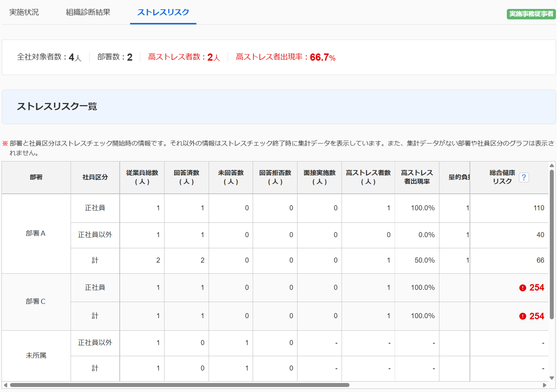Select the 部署A department cell
557x392 pixels.
tap(36, 233)
